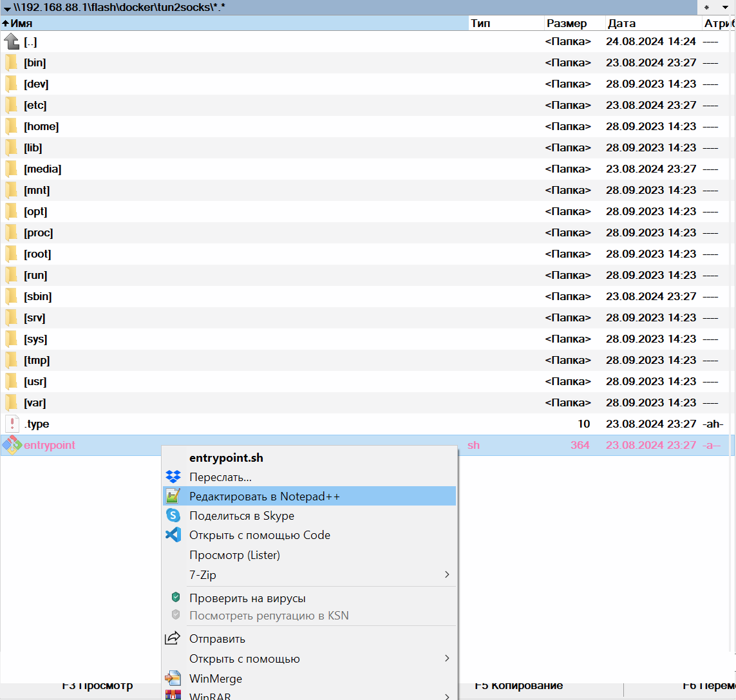Click the asterisk favorites button at top right
736x700 pixels.
706,8
